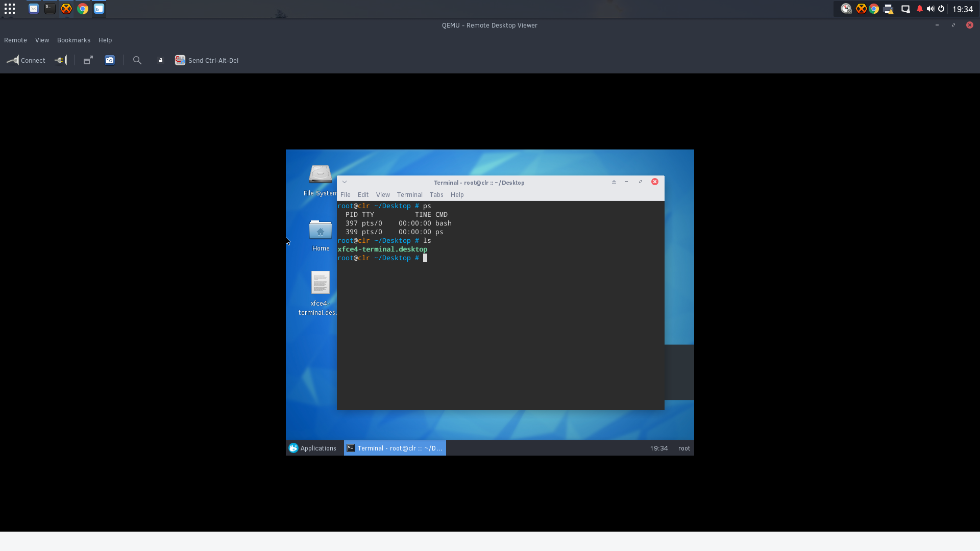The height and width of the screenshot is (551, 980).
Task: Open the View menu of the Remote Desktop Viewer
Action: [42, 40]
